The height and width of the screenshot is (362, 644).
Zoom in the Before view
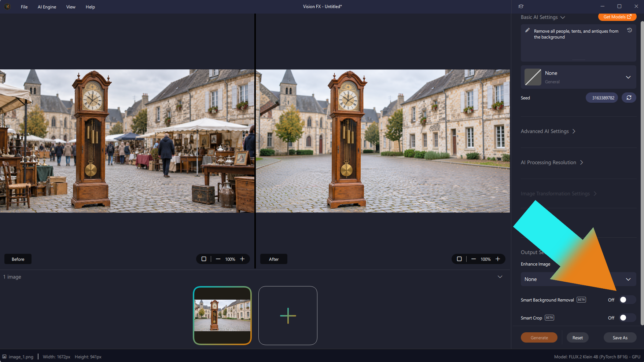point(242,259)
